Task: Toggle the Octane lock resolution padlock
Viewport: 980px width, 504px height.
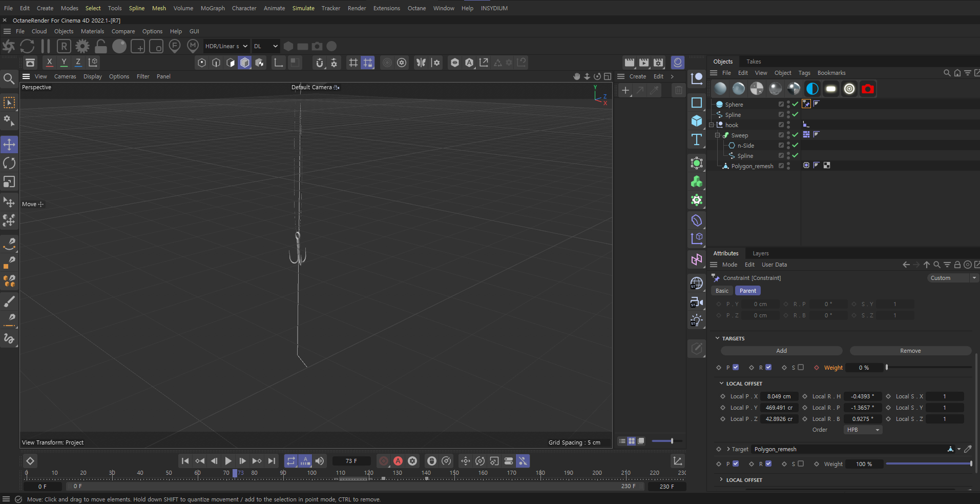Action: (x=101, y=46)
